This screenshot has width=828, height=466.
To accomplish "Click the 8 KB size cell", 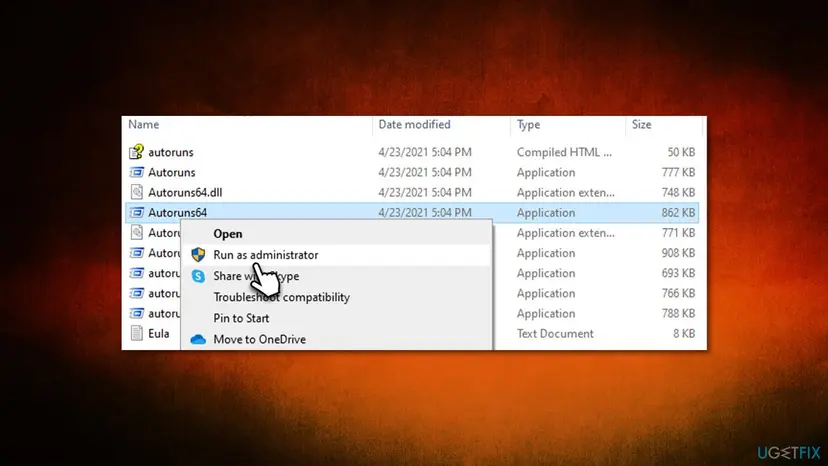I will 684,333.
